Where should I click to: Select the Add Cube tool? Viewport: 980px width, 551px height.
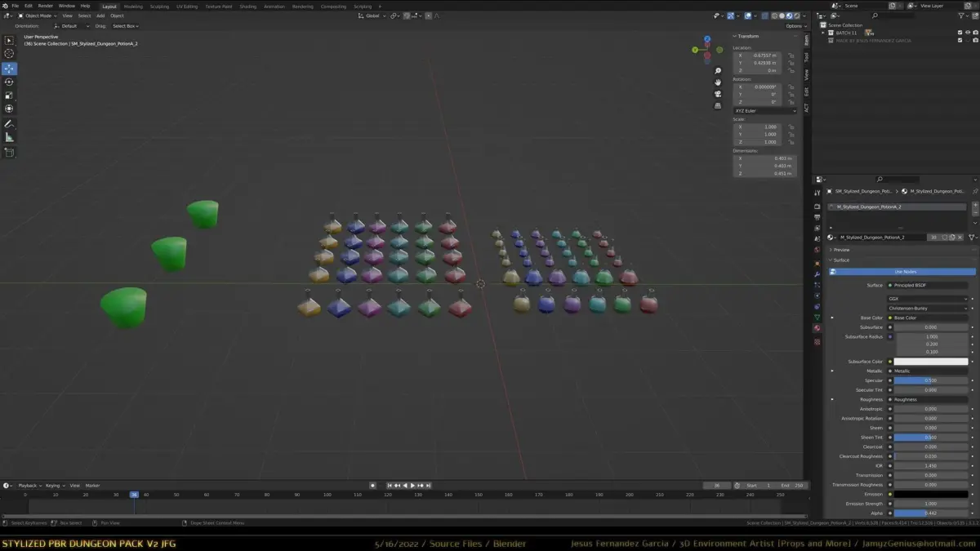tap(10, 153)
